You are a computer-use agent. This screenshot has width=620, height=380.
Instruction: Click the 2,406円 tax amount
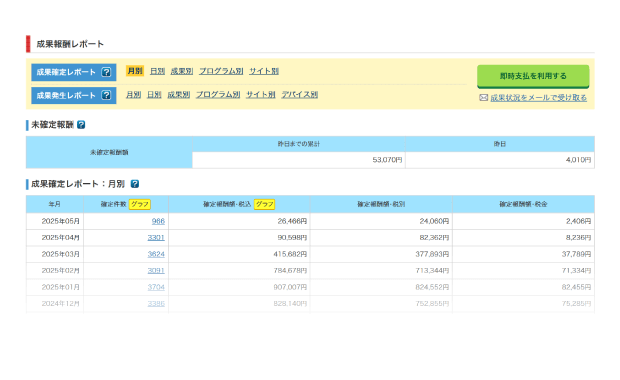[x=578, y=221]
